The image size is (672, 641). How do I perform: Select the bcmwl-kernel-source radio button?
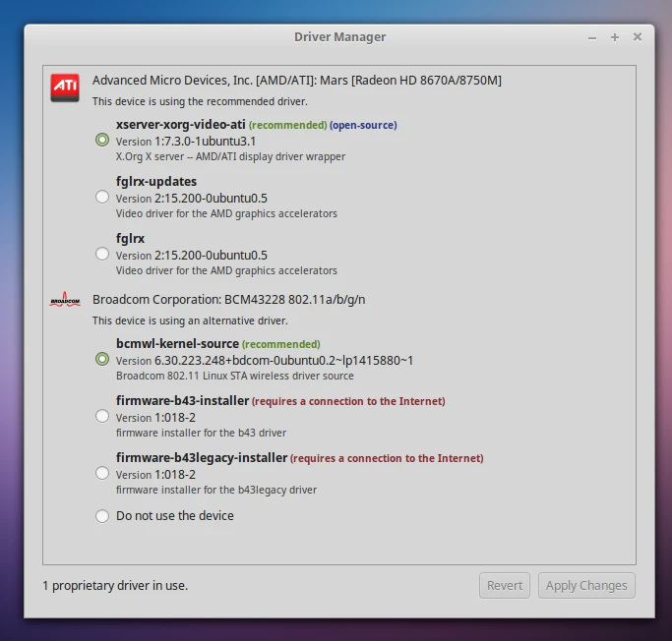(x=102, y=359)
